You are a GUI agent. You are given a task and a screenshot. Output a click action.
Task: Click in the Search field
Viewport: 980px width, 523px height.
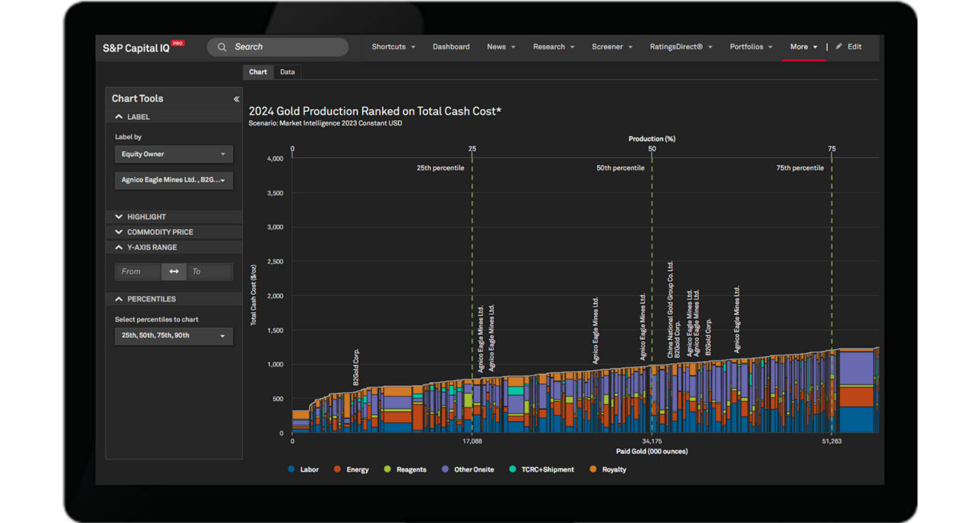tap(278, 47)
